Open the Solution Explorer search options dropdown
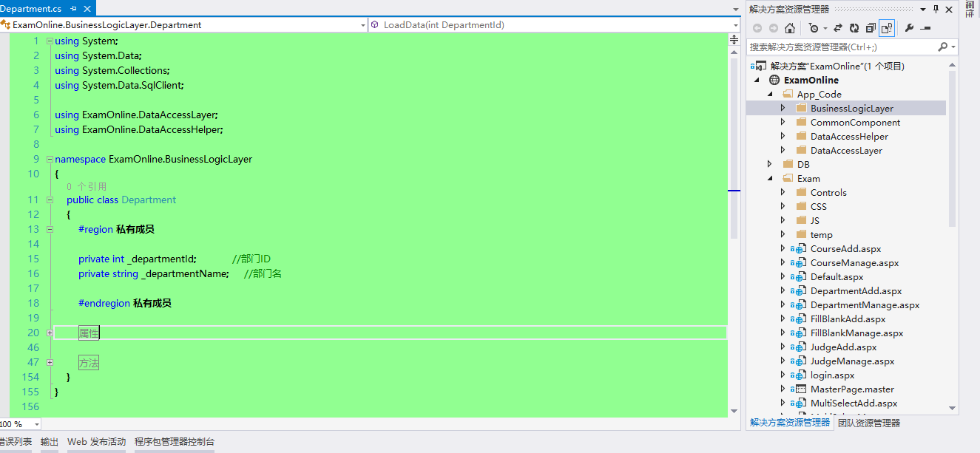 (953, 47)
